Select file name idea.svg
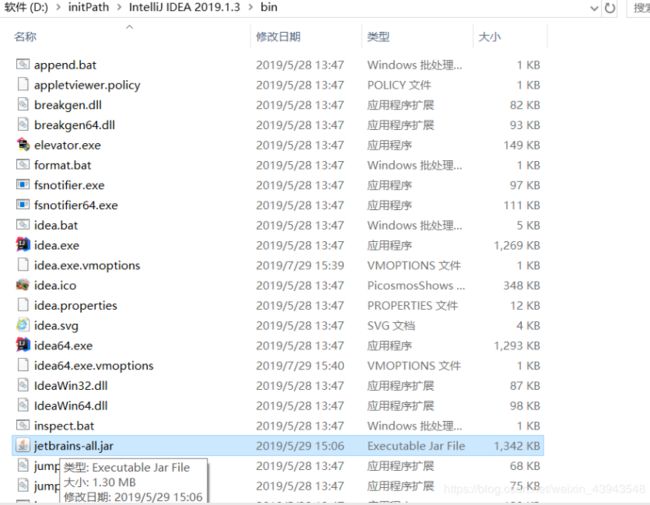650x505 pixels. tap(56, 326)
